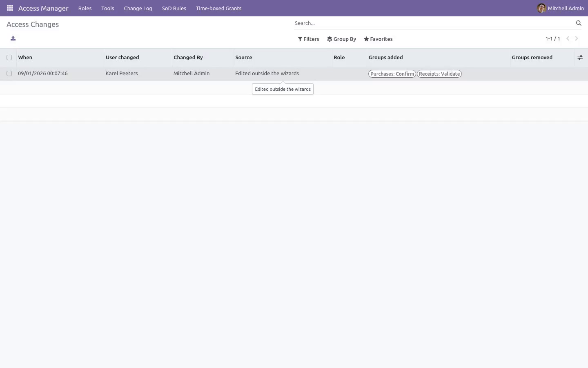Click the 'Purchases: Confirm' tag
The width and height of the screenshot is (588, 368).
[x=392, y=74]
